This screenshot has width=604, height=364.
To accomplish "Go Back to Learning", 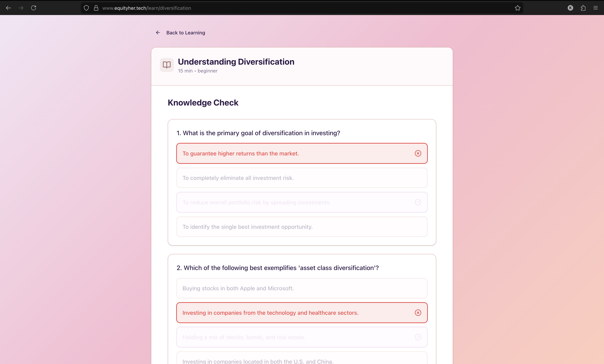I will pos(186,33).
